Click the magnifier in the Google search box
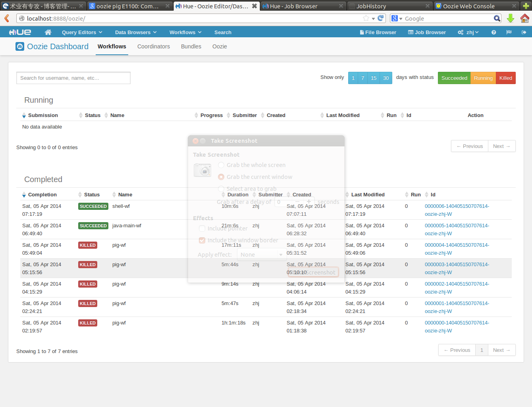 pyautogui.click(x=497, y=18)
